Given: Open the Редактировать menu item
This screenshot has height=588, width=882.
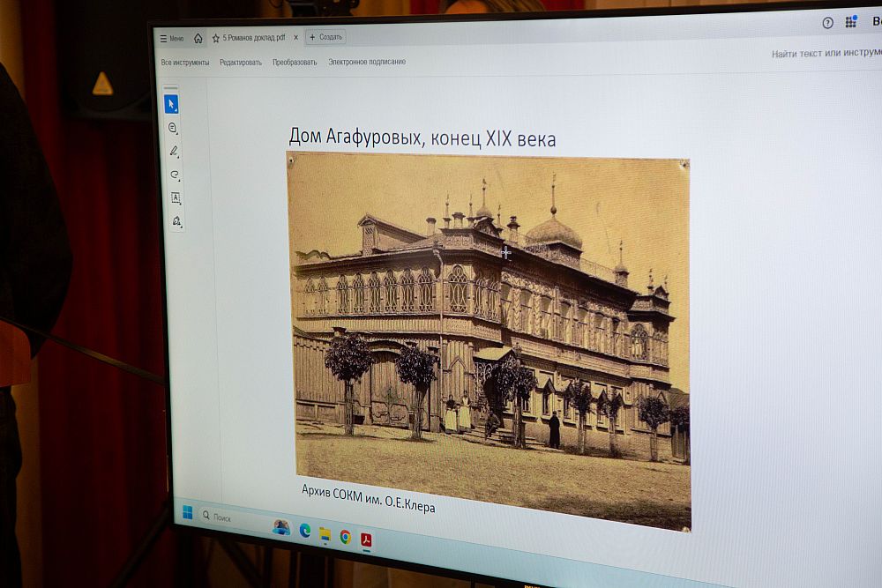Looking at the screenshot, I should pyautogui.click(x=241, y=63).
